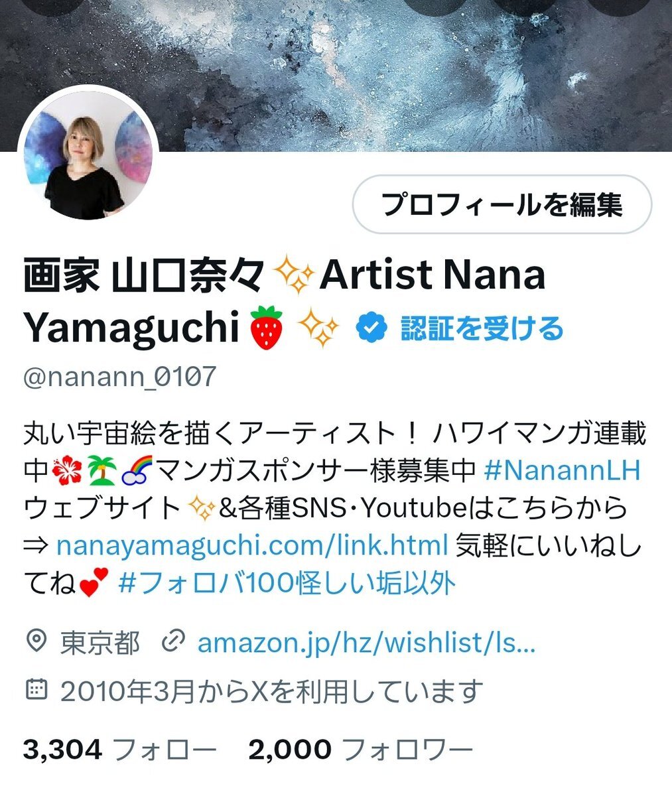Click the hibiscus flower emoji in bio

pyautogui.click(x=68, y=472)
